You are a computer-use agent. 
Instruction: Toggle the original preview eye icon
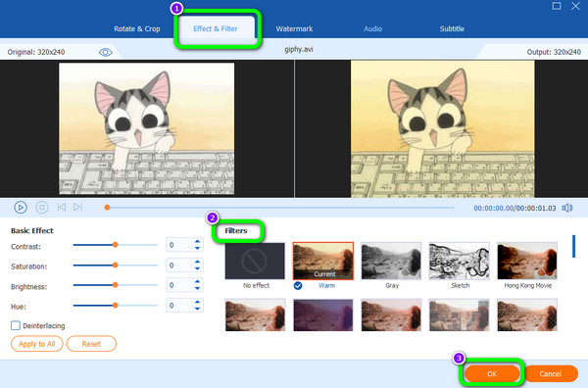pyautogui.click(x=106, y=52)
